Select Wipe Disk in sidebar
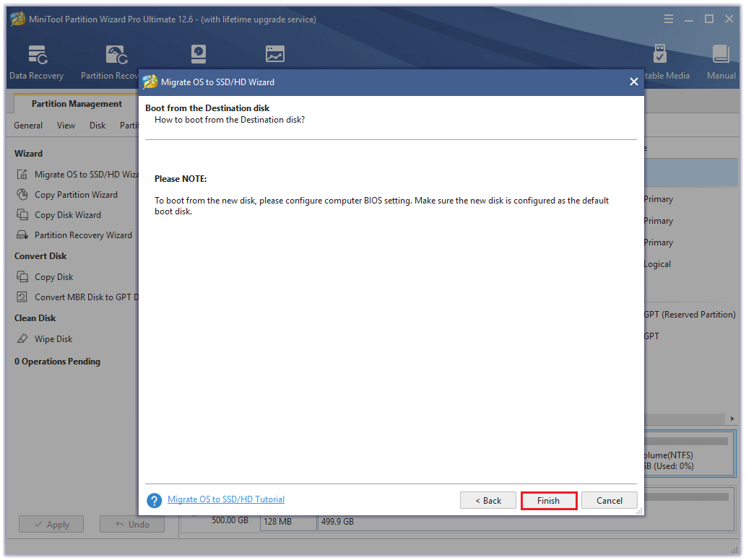The height and width of the screenshot is (560, 746). 53,339
